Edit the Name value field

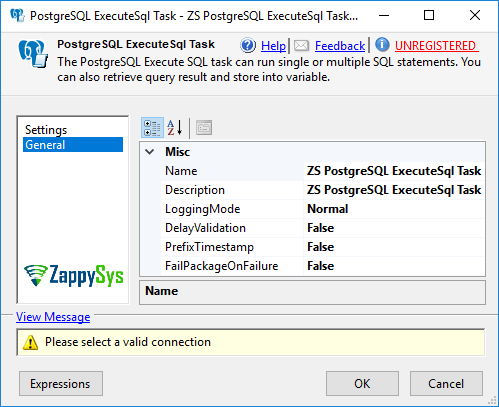(x=394, y=171)
